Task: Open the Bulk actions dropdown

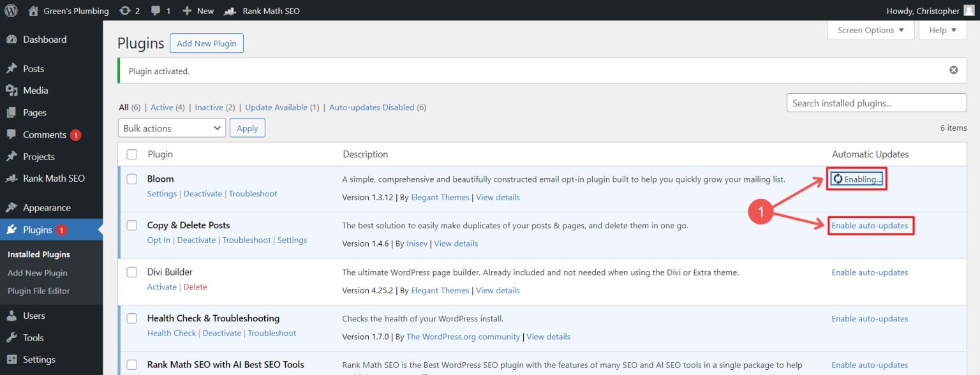Action: [x=171, y=128]
